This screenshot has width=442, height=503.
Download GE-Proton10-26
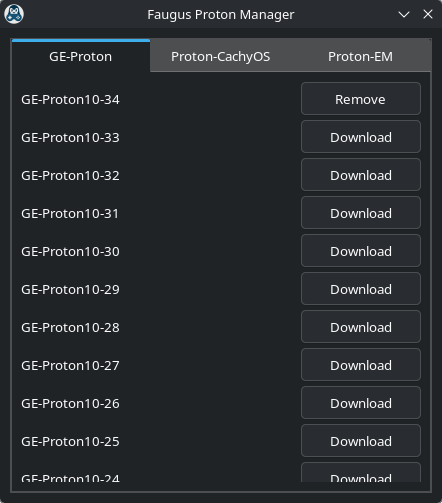(x=361, y=403)
